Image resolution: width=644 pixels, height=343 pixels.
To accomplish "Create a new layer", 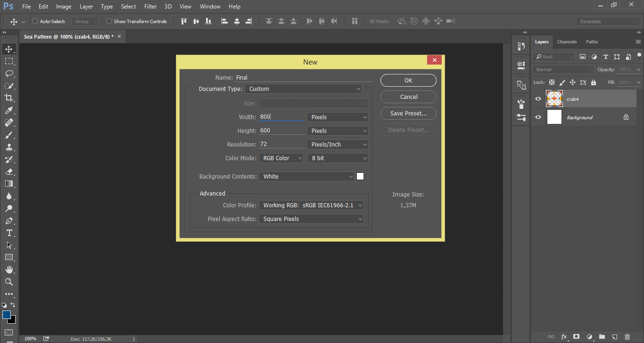I will (x=616, y=337).
